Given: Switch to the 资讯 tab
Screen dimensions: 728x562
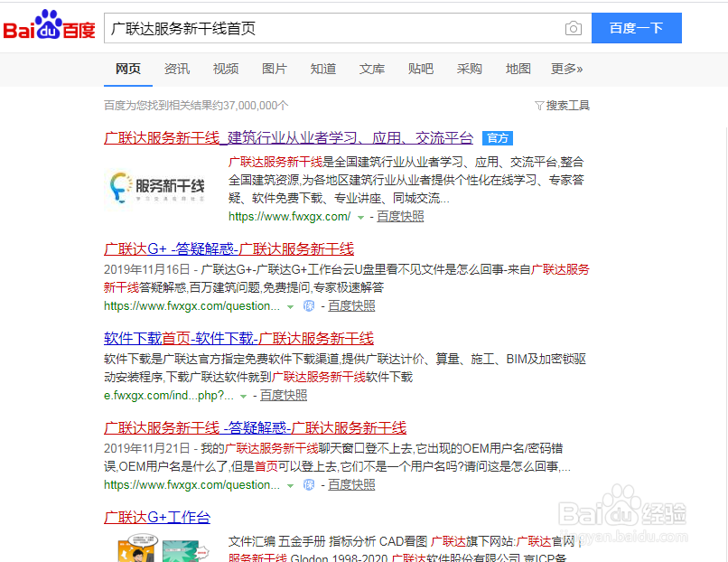Looking at the screenshot, I should 177,69.
